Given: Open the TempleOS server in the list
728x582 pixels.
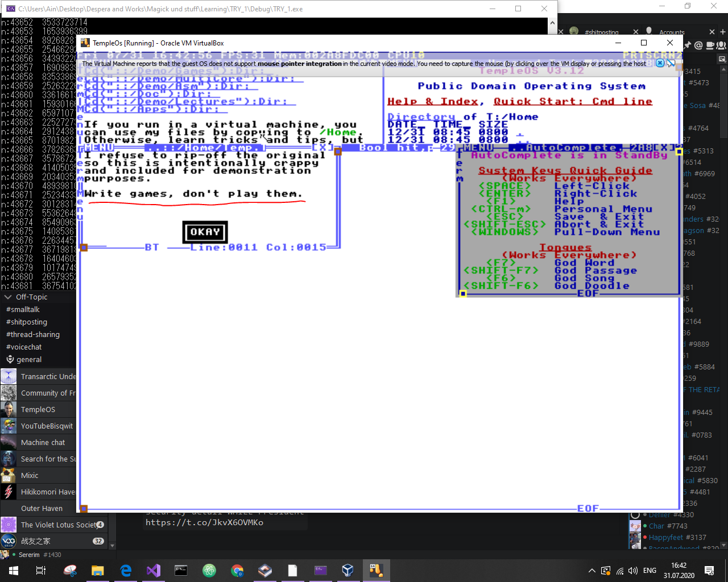Looking at the screenshot, I should coord(38,409).
